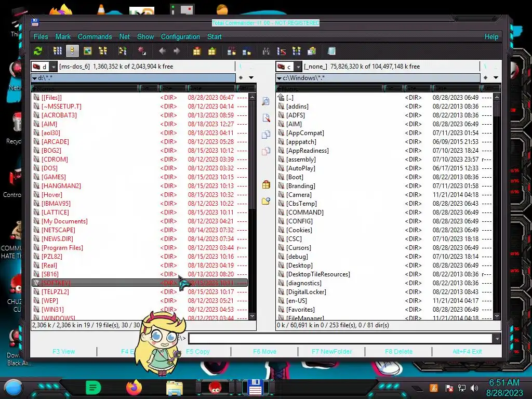The image size is (532, 399).
Task: Click the new folder icon in middle bar
Action: pos(266,201)
